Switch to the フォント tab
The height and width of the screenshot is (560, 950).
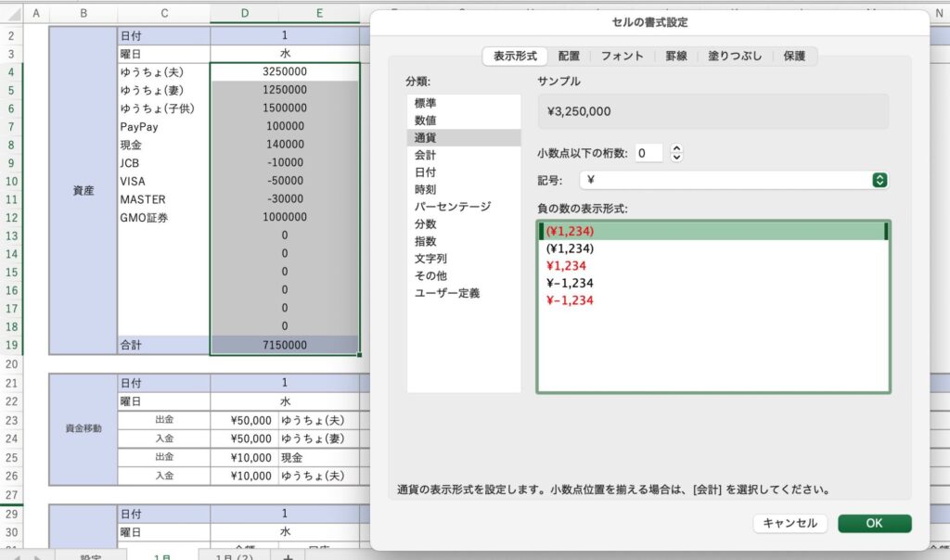(622, 56)
